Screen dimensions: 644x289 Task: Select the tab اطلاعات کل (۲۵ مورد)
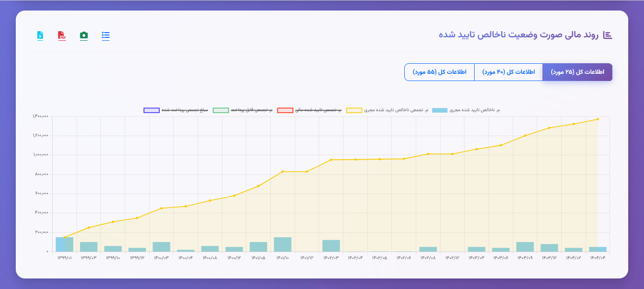click(x=577, y=72)
